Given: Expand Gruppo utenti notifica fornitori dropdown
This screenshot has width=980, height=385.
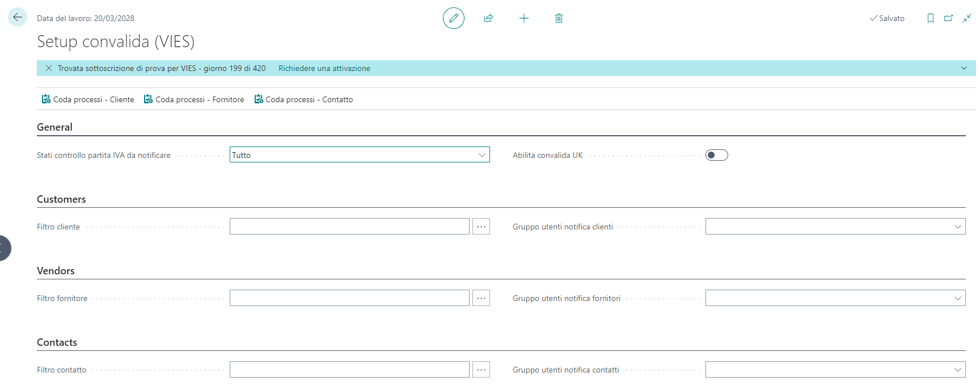Looking at the screenshot, I should pos(957,298).
